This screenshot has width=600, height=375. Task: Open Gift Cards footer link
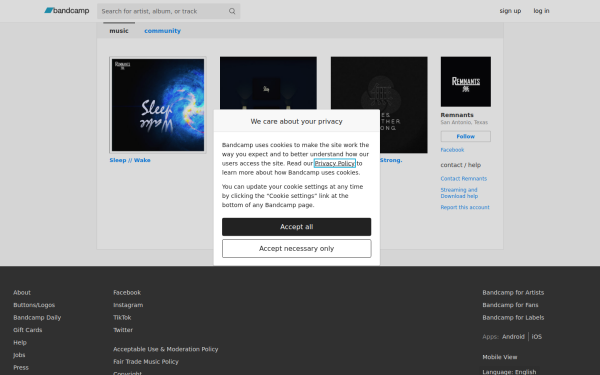tap(28, 330)
